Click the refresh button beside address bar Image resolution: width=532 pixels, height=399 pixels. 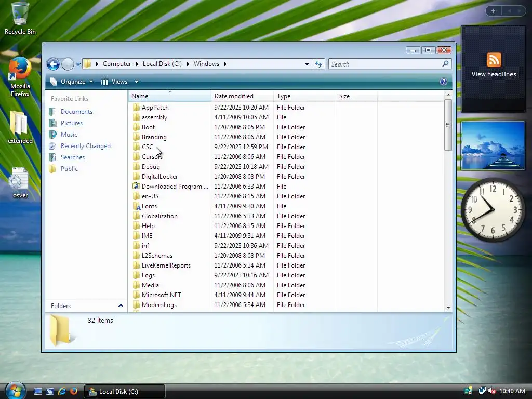pos(318,64)
